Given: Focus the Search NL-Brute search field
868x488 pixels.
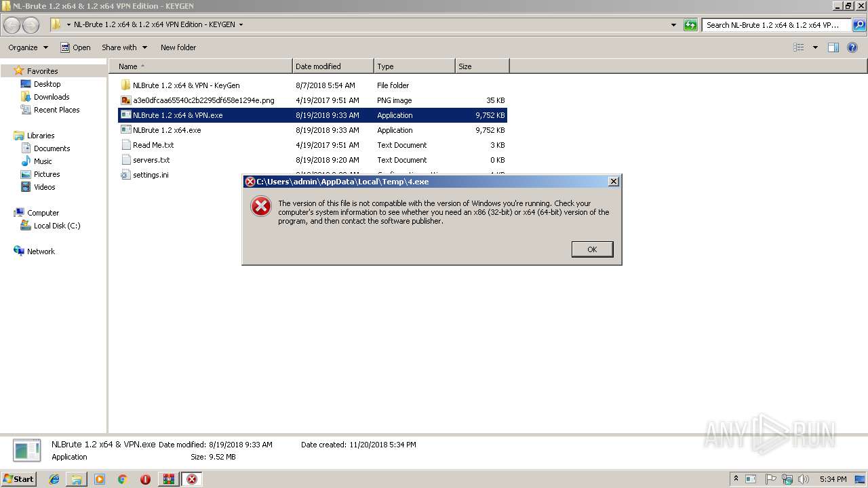Looking at the screenshot, I should click(x=776, y=25).
